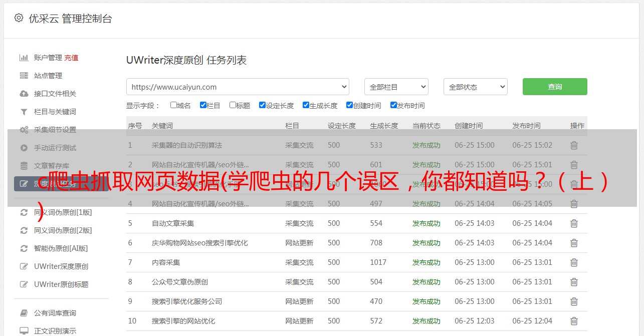The width and height of the screenshot is (644, 336).
Task: Click the bar chart icon for 账户管理
Action: (24, 58)
